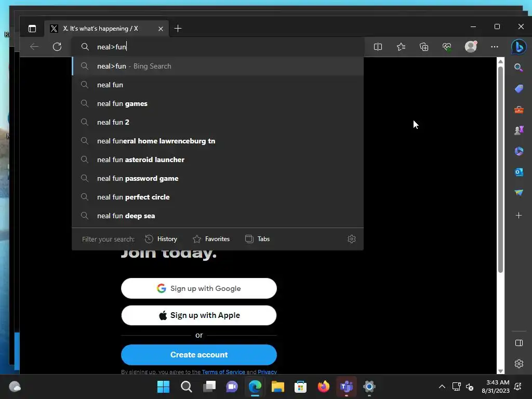532x399 pixels.
Task: Go back to previous page
Action: click(34, 46)
